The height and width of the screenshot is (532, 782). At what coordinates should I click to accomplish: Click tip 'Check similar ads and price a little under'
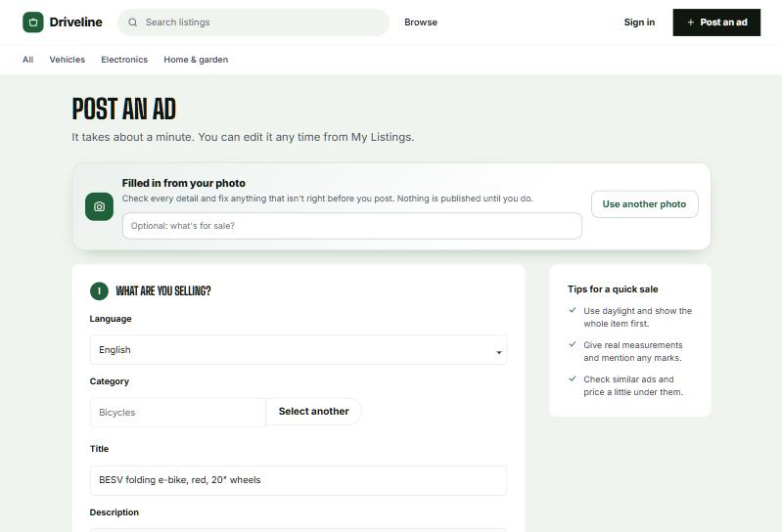coord(633,386)
